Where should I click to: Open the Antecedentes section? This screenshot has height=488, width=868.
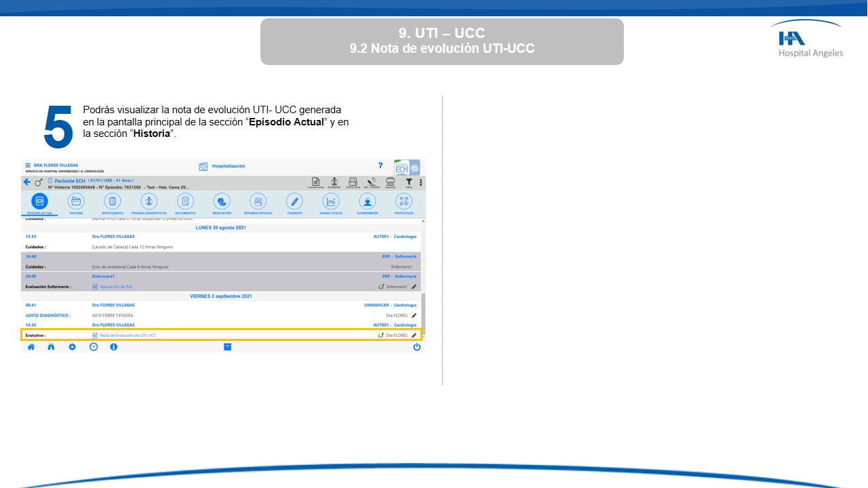coord(113,201)
